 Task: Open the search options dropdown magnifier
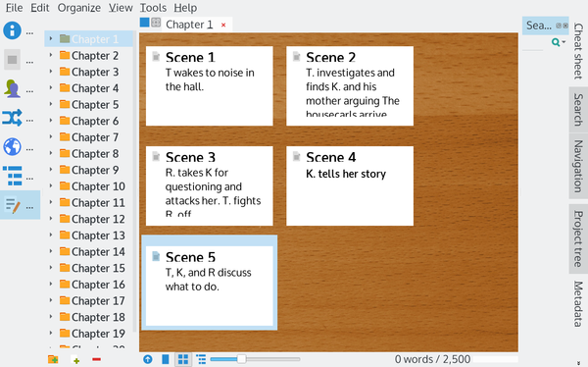tap(558, 42)
